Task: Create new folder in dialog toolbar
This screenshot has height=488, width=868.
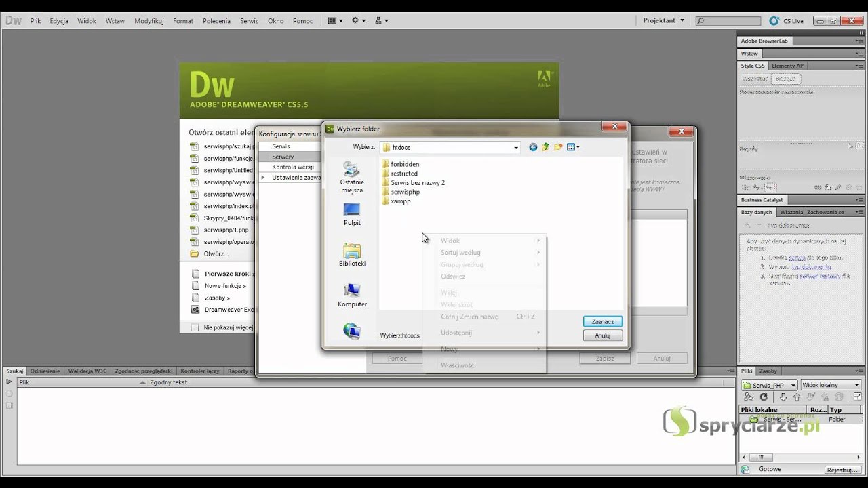Action: 558,147
